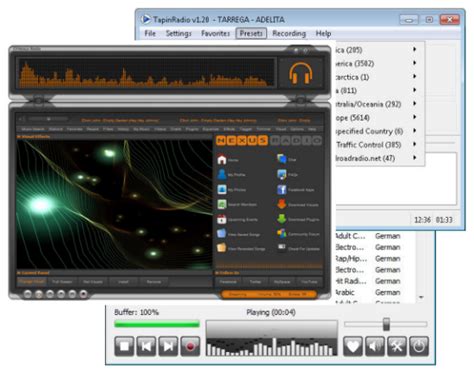Viewport: 474px width, 371px height.
Task: Click the MySpace button under Follow Us
Action: tap(282, 282)
